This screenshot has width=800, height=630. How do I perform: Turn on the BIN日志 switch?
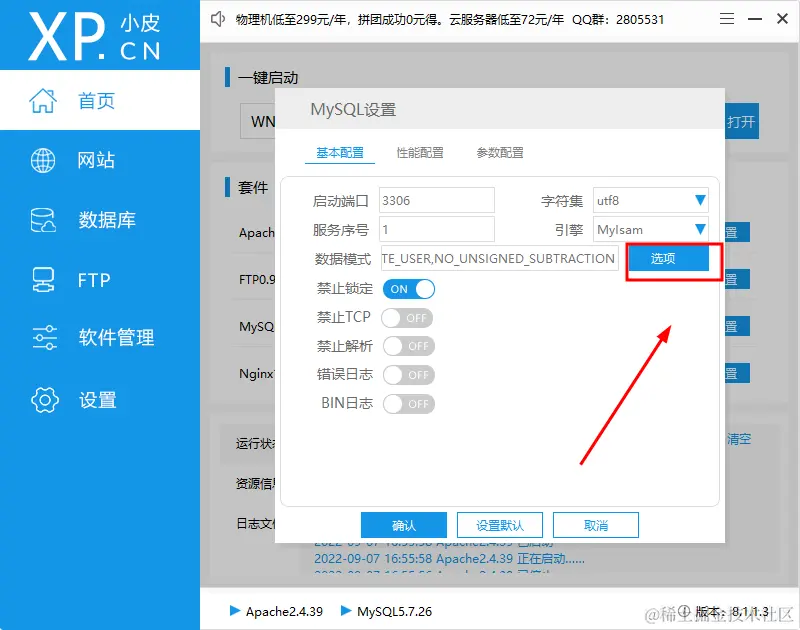coord(409,404)
